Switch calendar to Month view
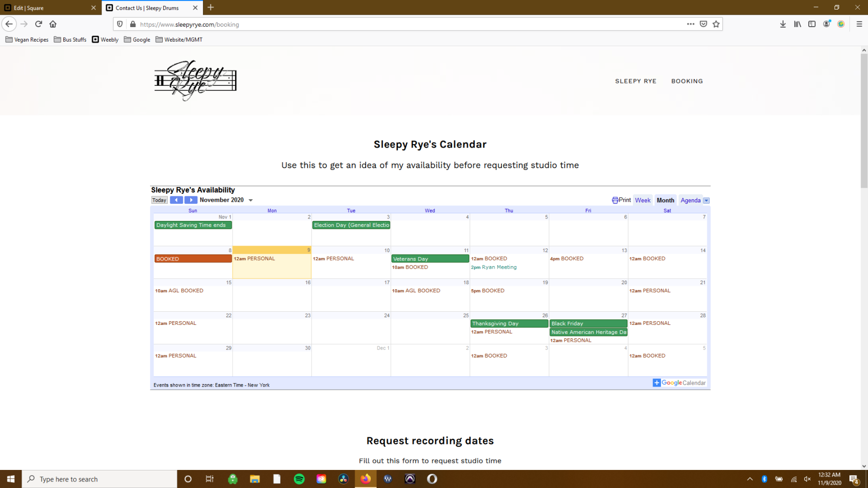Image resolution: width=868 pixels, height=488 pixels. pos(666,200)
